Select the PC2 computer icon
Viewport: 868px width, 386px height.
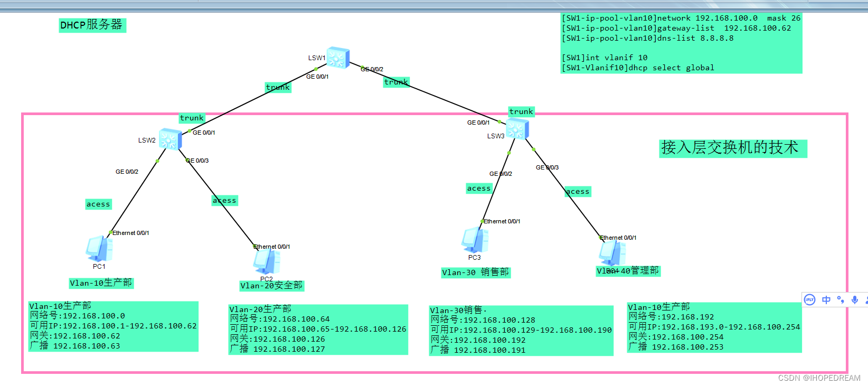[267, 262]
